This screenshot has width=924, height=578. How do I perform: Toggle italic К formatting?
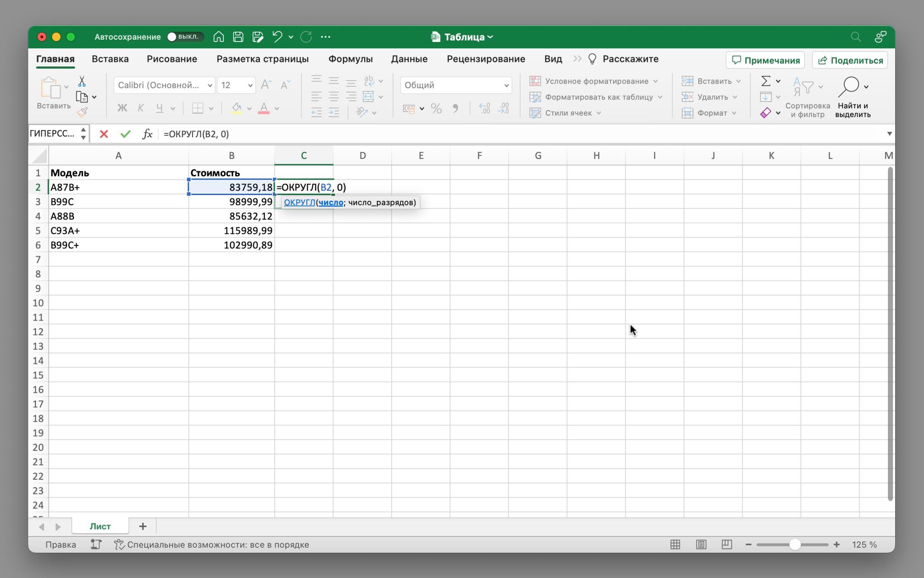(x=141, y=108)
